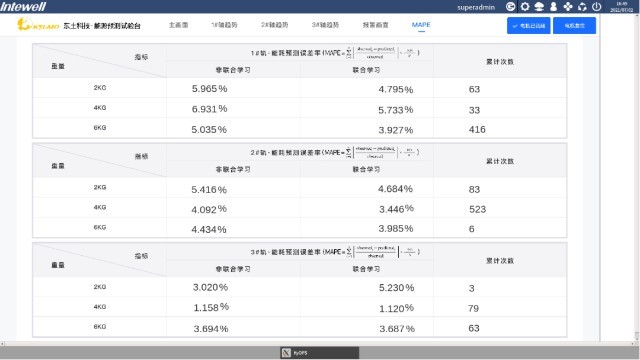
Task: Click the recycle arrows refresh icon
Action: coord(582,7)
